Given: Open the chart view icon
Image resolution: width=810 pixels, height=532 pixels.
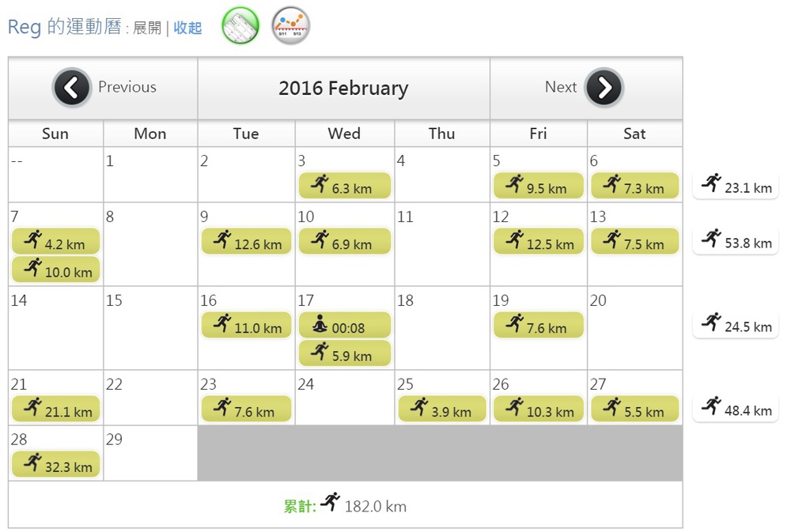Looking at the screenshot, I should click(x=291, y=25).
